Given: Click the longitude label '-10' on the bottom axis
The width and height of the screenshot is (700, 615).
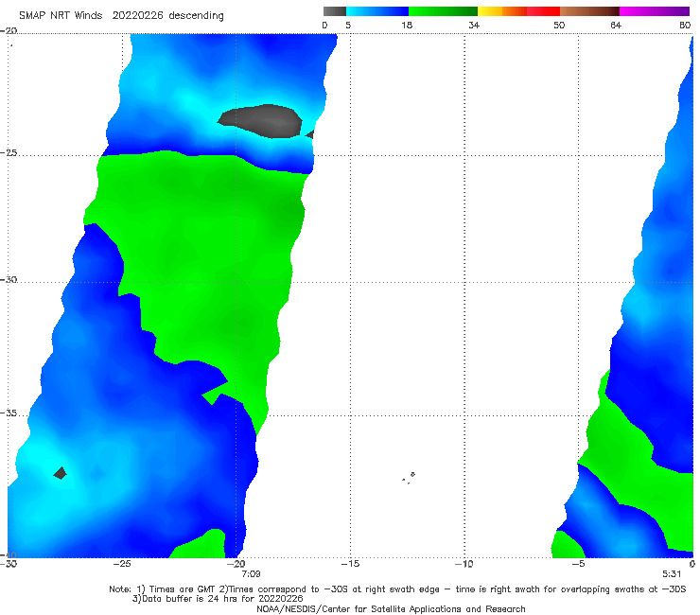Looking at the screenshot, I should tap(464, 564).
